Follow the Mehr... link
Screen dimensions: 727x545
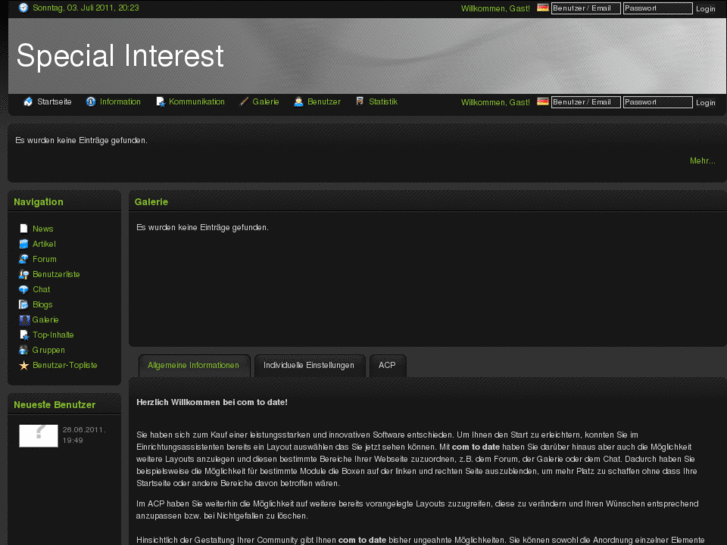[x=702, y=161]
